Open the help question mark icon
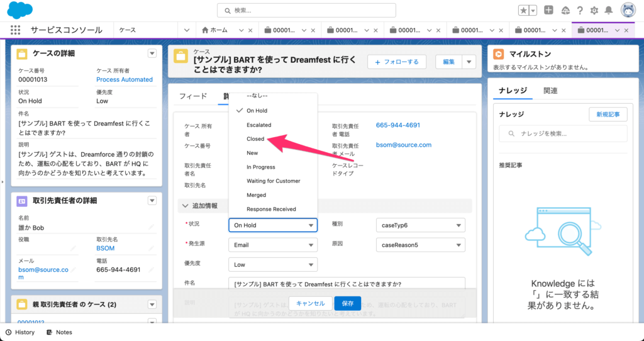 (x=580, y=11)
